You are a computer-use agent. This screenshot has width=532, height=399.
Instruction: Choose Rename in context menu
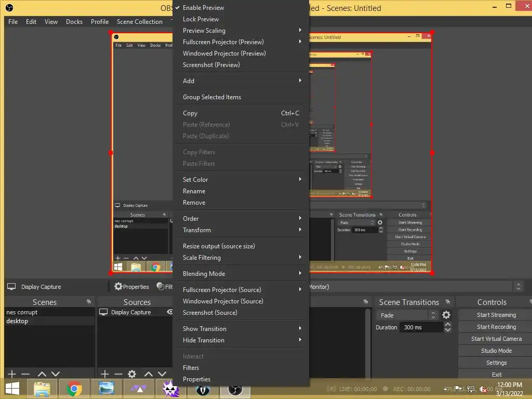[241, 191]
